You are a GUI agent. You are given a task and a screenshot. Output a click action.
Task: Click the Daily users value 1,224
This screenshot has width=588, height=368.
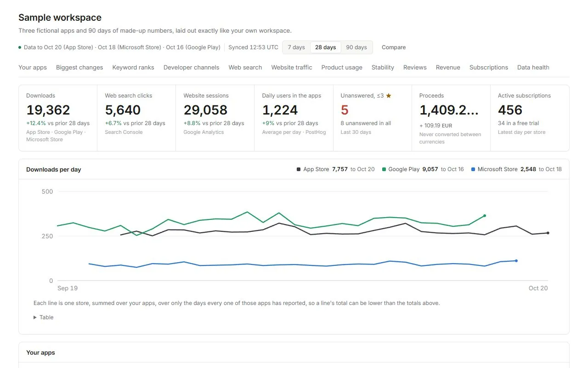(280, 110)
